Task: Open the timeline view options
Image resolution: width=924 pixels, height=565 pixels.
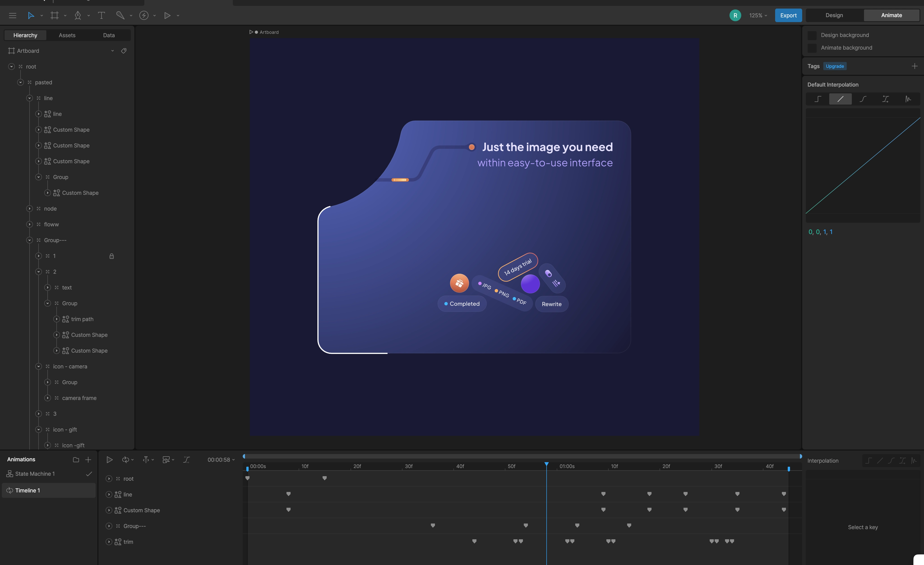Action: tap(168, 460)
